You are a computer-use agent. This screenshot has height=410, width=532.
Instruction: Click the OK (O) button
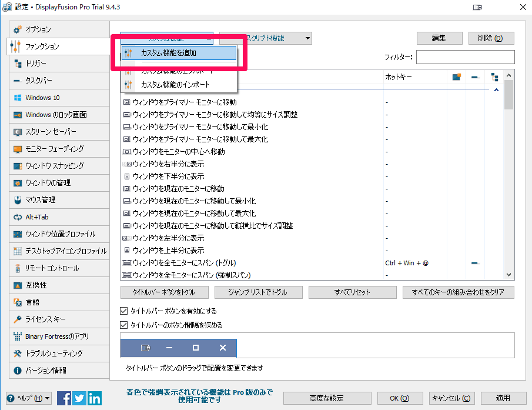(400, 398)
